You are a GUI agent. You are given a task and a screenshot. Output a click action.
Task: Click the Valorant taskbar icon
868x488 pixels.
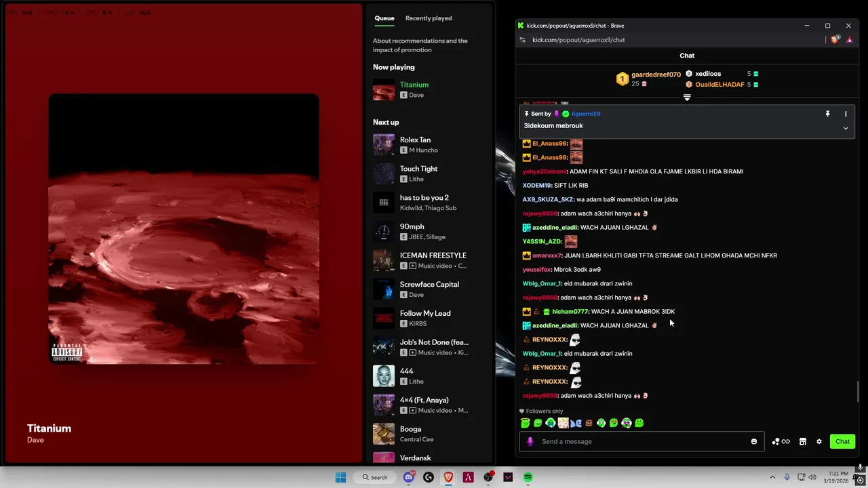point(508,477)
